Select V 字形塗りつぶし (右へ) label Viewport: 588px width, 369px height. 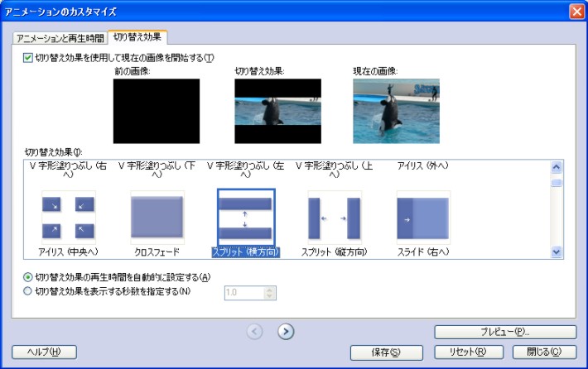coord(68,170)
